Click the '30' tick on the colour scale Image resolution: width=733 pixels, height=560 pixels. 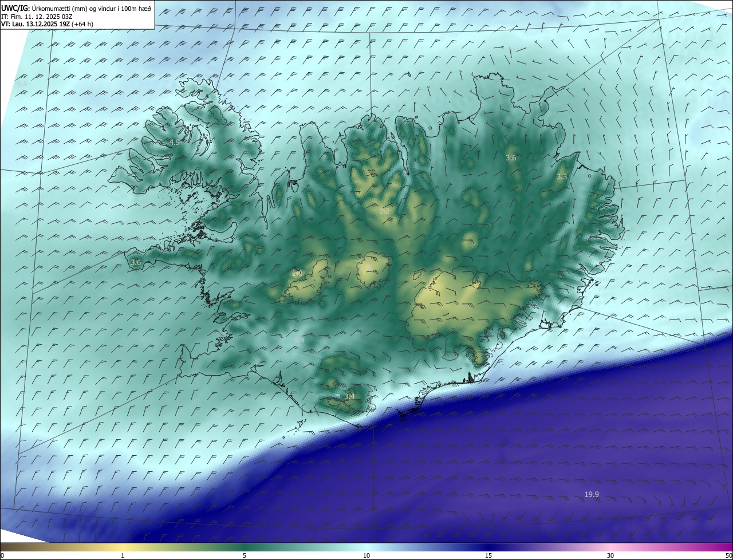[610, 555]
